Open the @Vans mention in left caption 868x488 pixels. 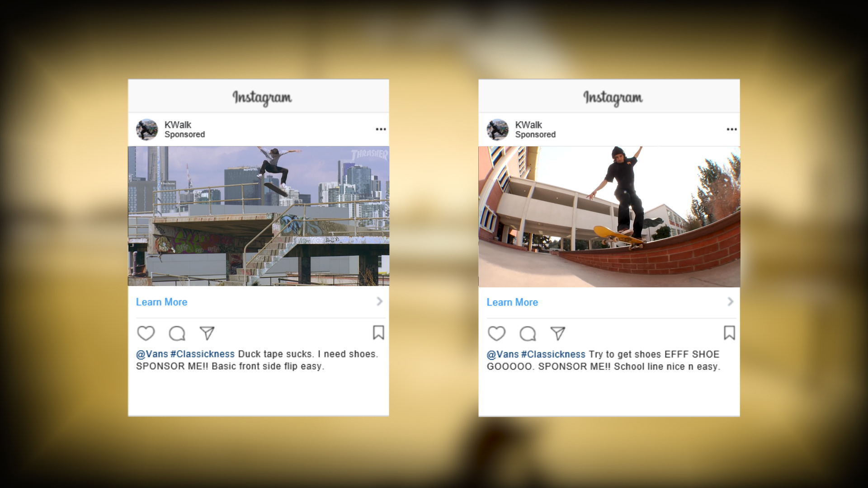pyautogui.click(x=152, y=354)
